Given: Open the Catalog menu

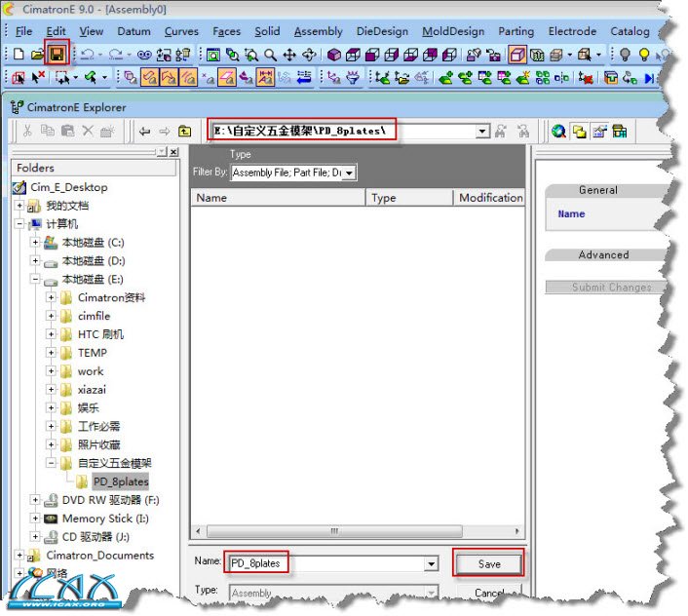Looking at the screenshot, I should (x=630, y=31).
